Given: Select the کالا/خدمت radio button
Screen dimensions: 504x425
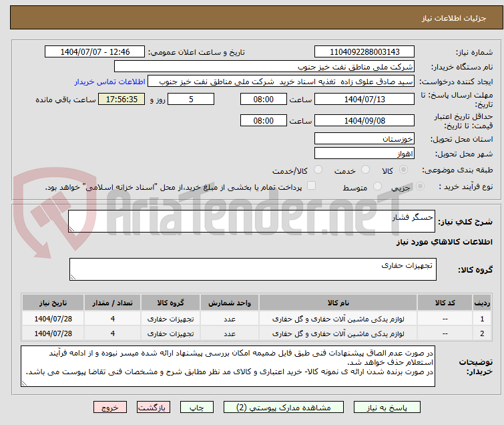Looking at the screenshot, I should (318, 170).
